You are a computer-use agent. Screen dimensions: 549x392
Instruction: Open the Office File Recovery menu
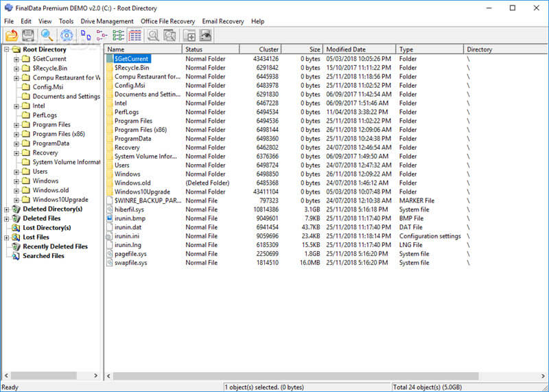click(167, 21)
